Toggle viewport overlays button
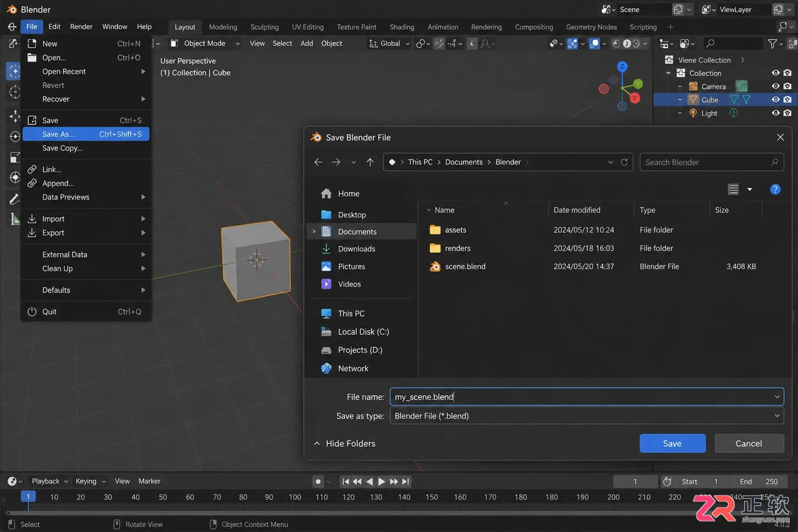 595,43
